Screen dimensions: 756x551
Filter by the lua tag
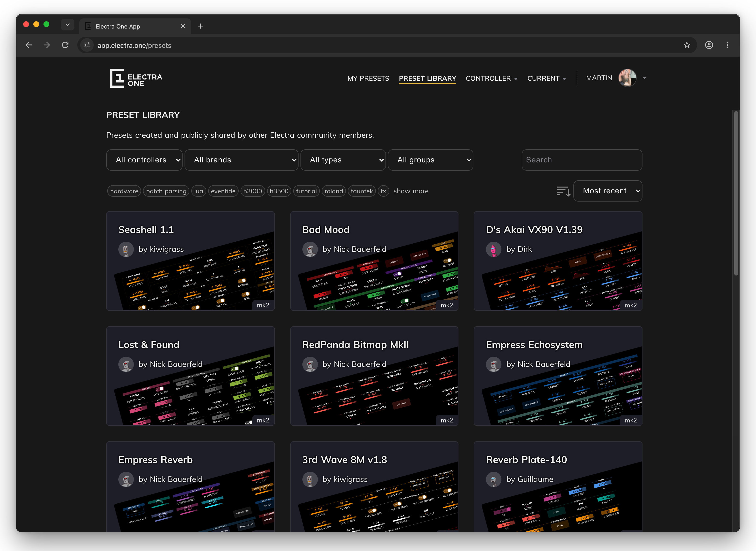pos(199,191)
